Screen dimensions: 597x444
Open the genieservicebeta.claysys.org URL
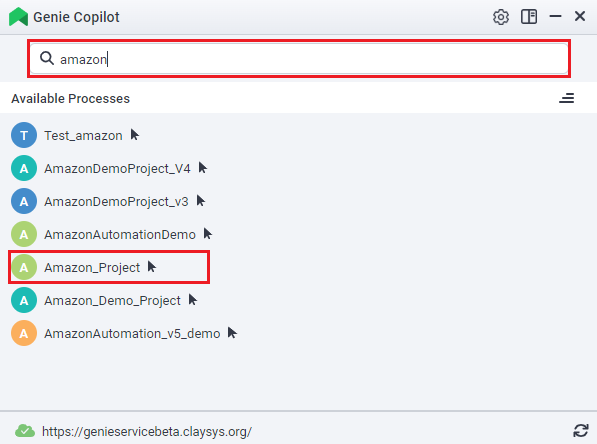tap(147, 431)
